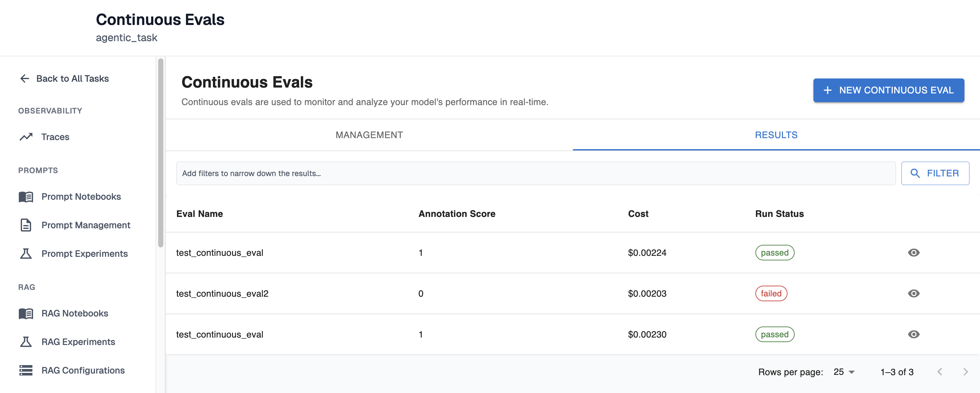
Task: Click eye icon for $0.00230 row
Action: click(914, 334)
